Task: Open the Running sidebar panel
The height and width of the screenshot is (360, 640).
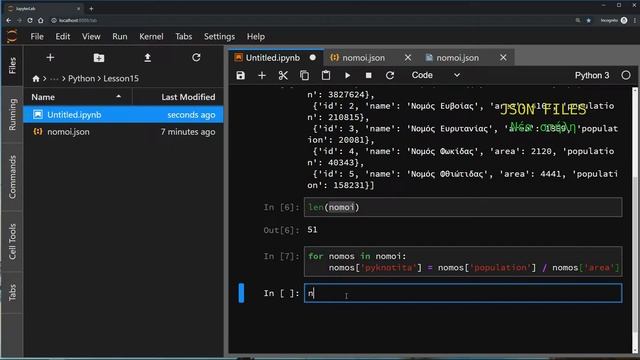Action: coord(12,115)
